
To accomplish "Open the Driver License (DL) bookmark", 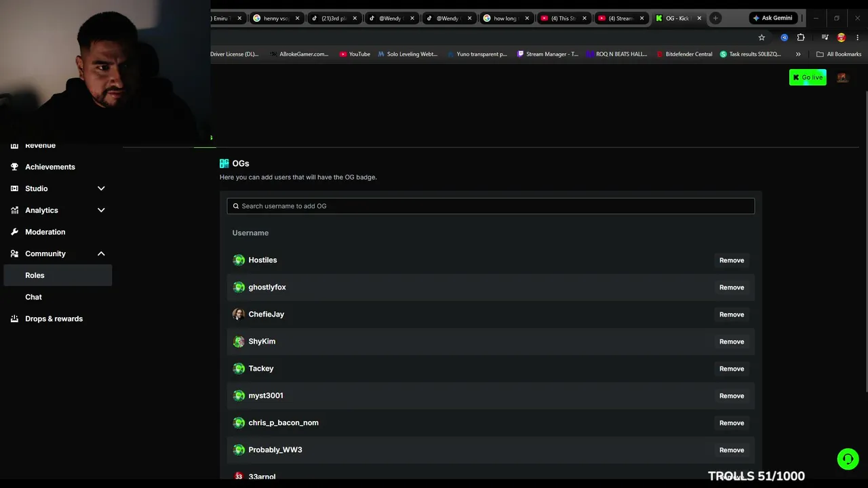I will [235, 54].
